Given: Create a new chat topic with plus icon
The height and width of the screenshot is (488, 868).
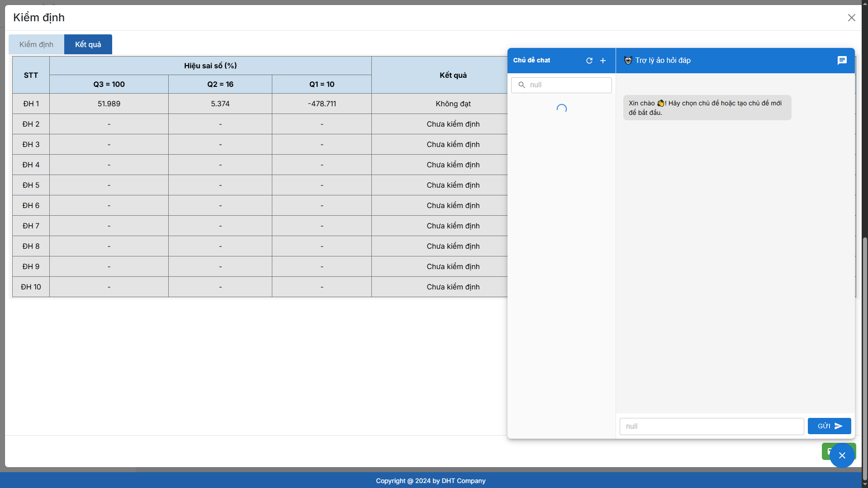Looking at the screenshot, I should tap(602, 60).
